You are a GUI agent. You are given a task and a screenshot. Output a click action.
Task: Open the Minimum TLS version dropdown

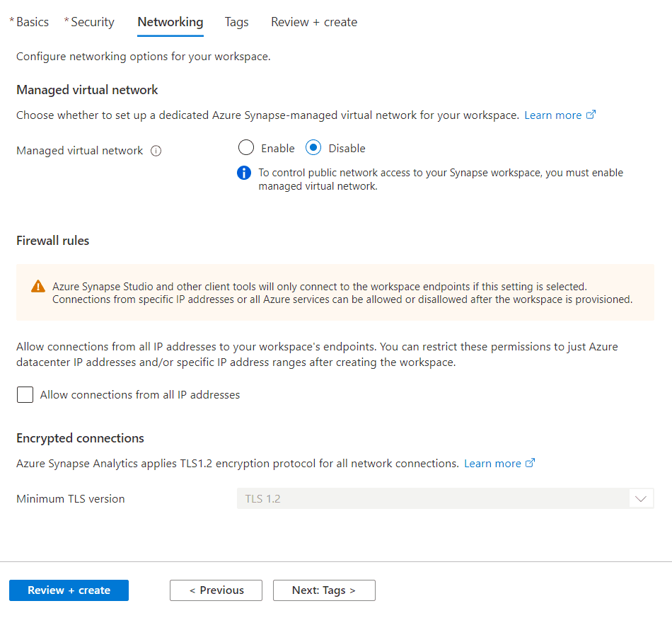coord(445,499)
